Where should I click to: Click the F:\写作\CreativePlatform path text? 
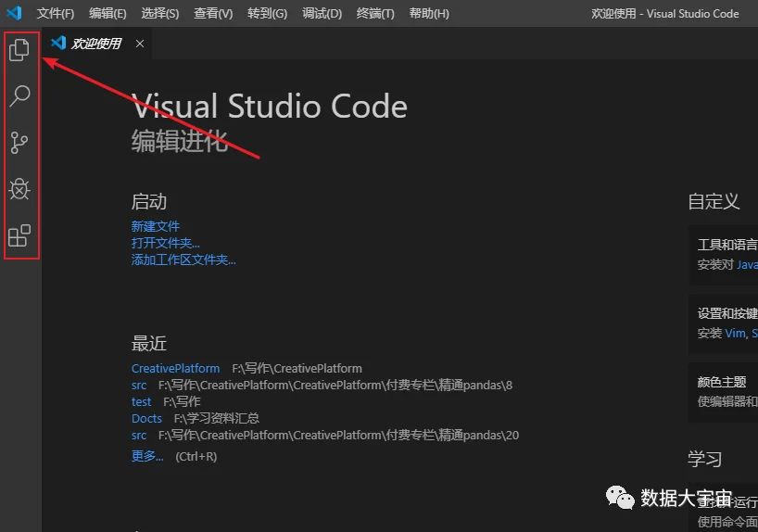coord(297,369)
